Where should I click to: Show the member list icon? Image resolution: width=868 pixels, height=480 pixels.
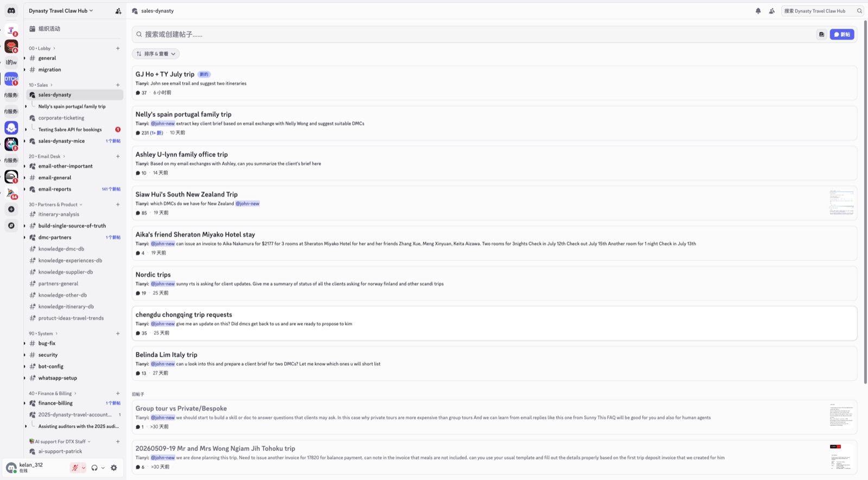click(x=771, y=11)
